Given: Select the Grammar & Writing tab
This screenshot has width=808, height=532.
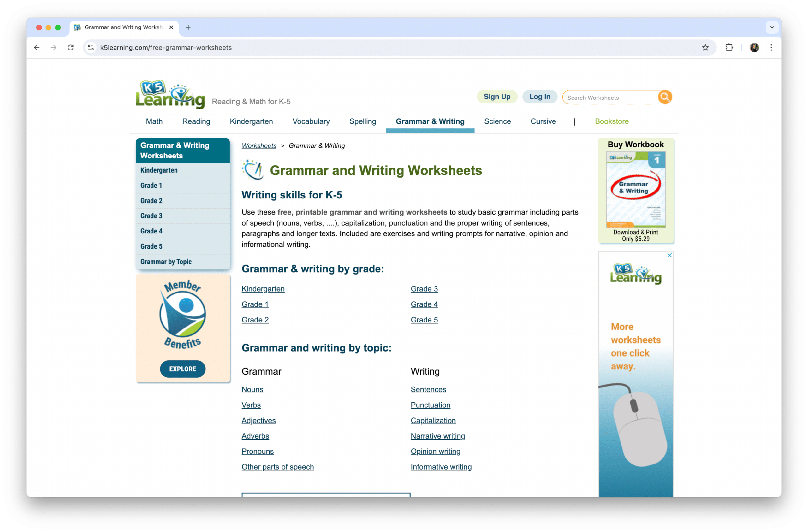Looking at the screenshot, I should click(429, 121).
